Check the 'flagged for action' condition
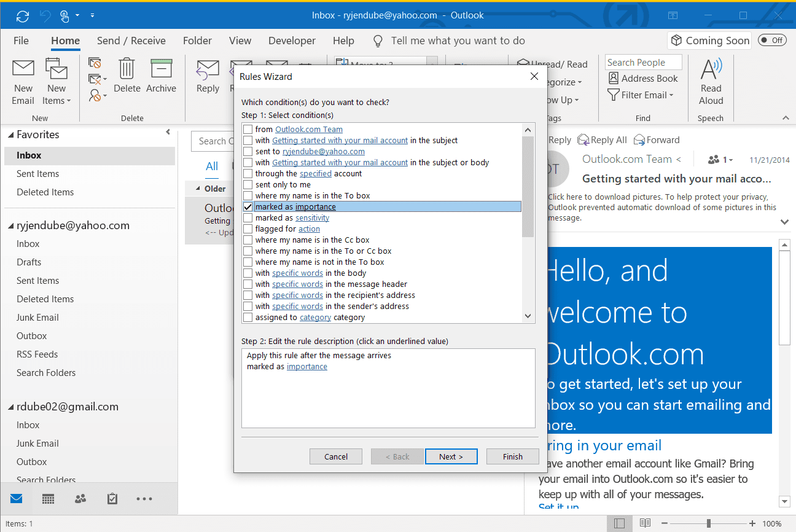Screen dimensions: 796x532 pos(248,229)
